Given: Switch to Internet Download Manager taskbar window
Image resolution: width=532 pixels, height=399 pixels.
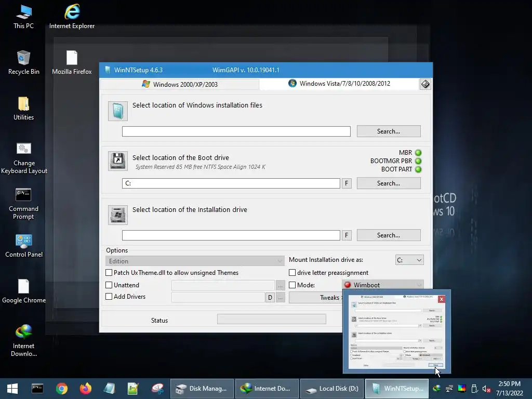Looking at the screenshot, I should click(267, 389).
